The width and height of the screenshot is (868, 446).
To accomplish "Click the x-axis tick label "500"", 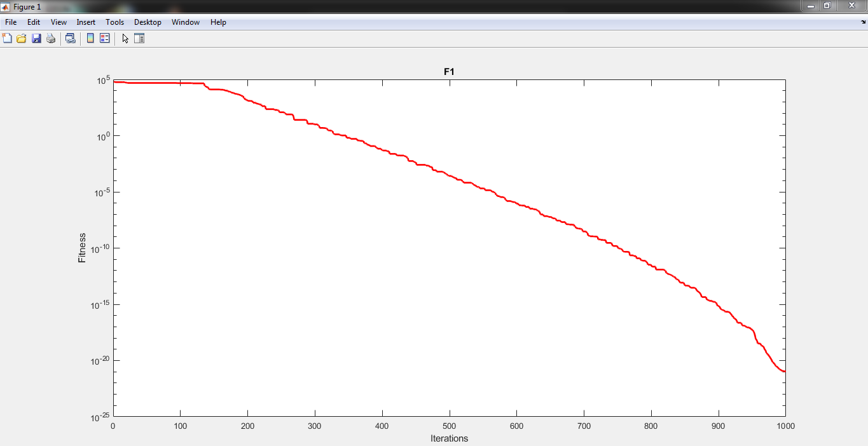I will [449, 426].
